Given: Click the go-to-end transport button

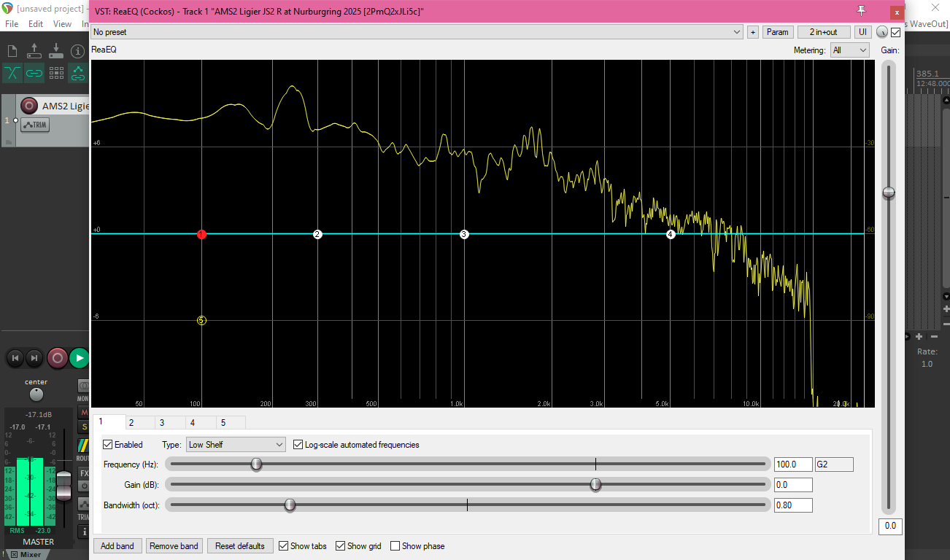Looking at the screenshot, I should click(34, 358).
